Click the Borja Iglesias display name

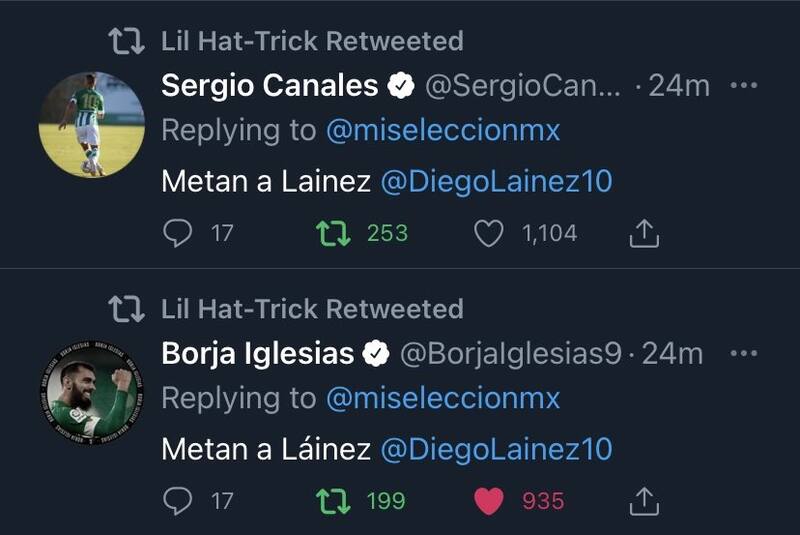click(257, 353)
